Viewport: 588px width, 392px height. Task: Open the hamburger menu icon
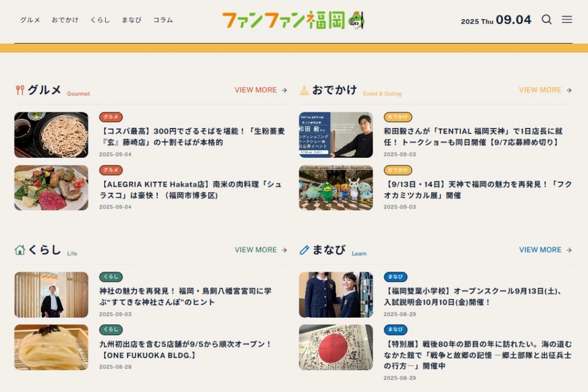[567, 20]
